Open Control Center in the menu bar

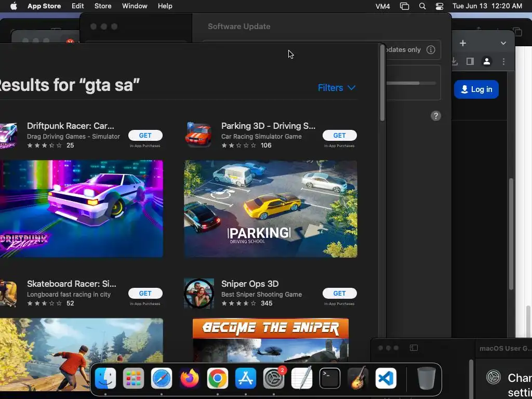(x=440, y=6)
